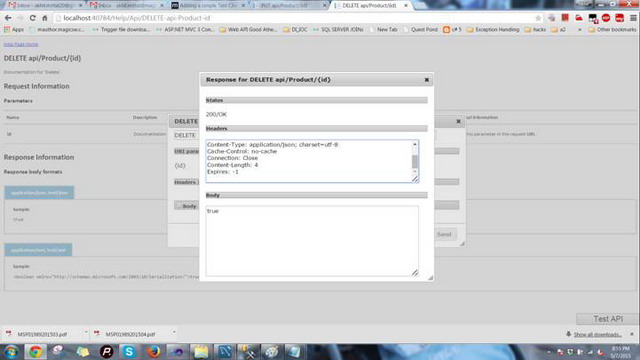Open the browser home page icon
The height and width of the screenshot is (360, 640).
45,18
